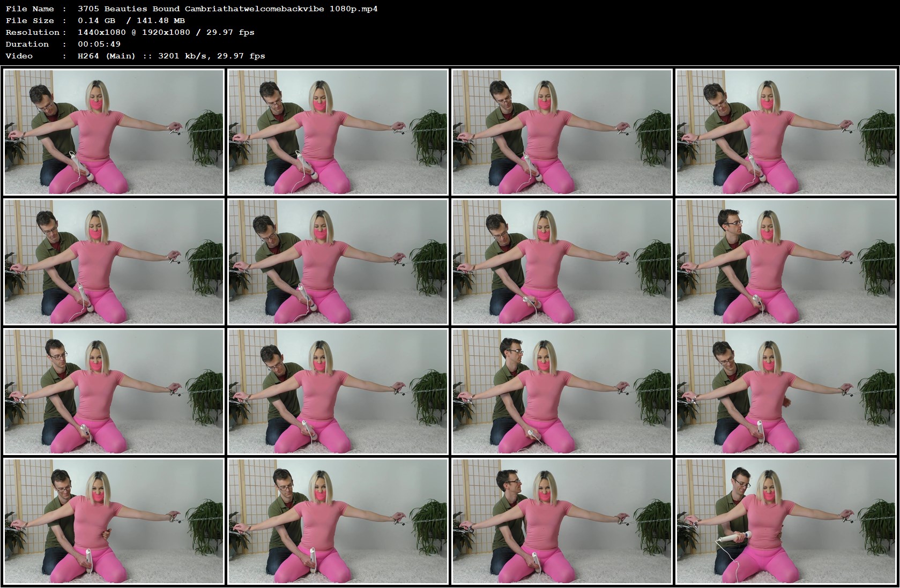Open the first thumbnail in the first row
Viewport: 900px width, 588px height.
pos(114,132)
